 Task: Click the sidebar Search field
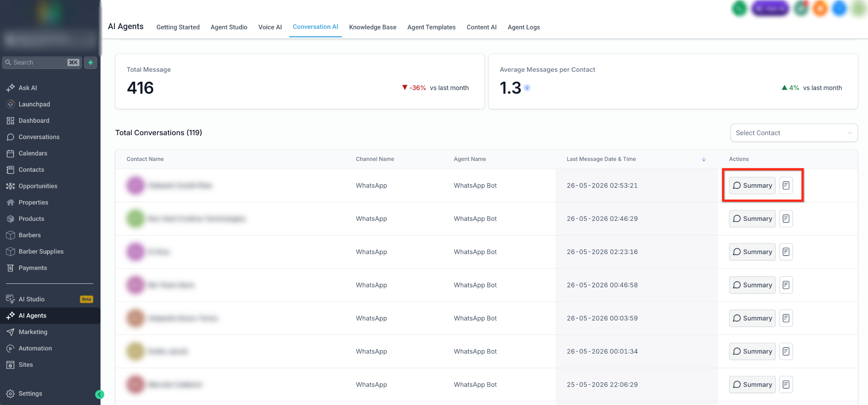tap(42, 63)
